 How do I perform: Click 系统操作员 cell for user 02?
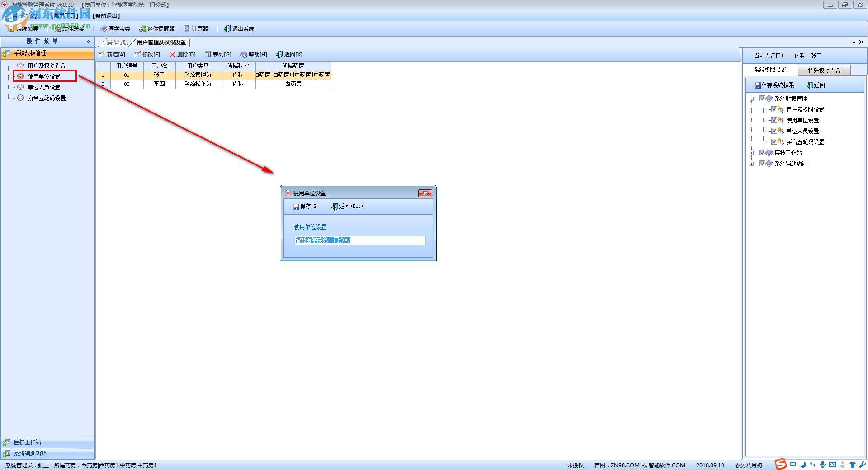(198, 84)
